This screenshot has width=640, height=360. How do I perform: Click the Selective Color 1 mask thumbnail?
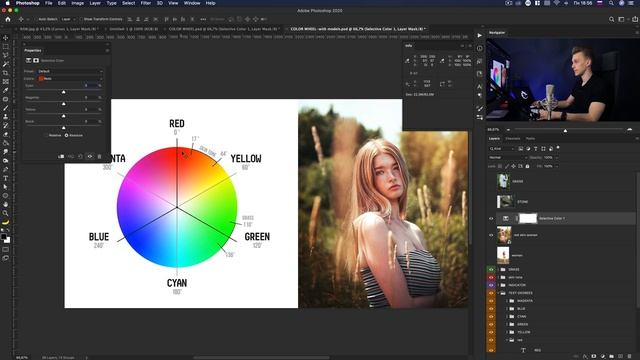[x=528, y=218]
